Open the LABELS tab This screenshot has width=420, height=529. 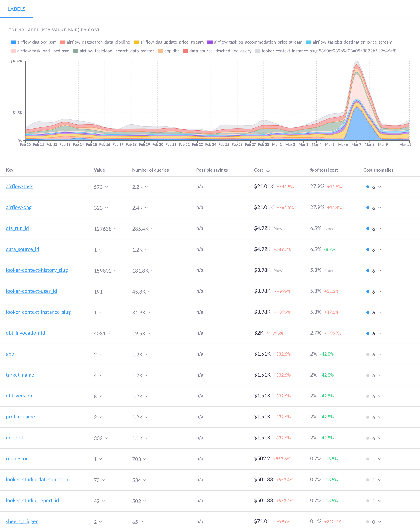tap(16, 9)
